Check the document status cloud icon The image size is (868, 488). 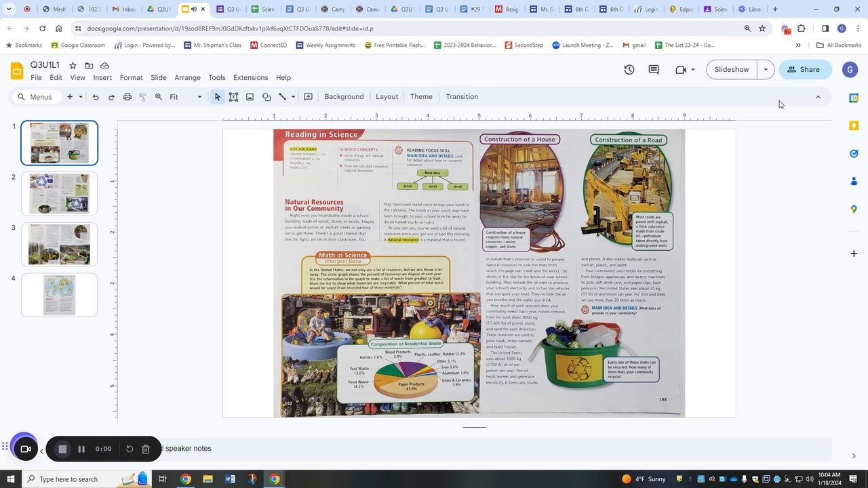[104, 65]
